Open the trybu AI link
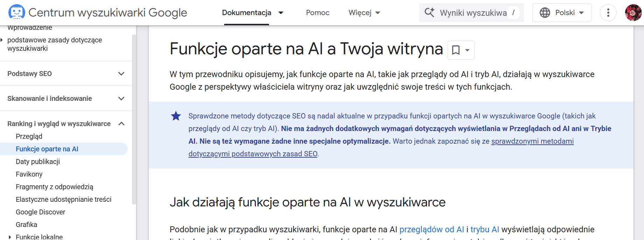The width and height of the screenshot is (644, 240). tap(484, 229)
